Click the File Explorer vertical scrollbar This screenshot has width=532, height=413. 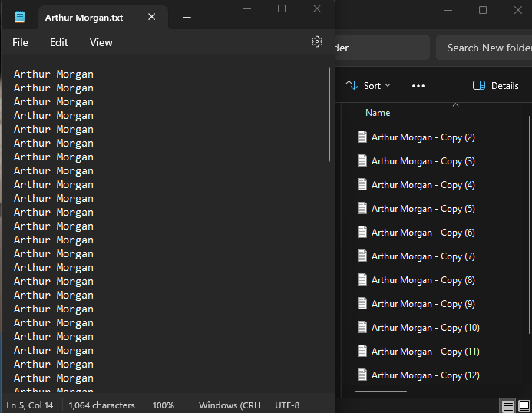click(x=529, y=225)
